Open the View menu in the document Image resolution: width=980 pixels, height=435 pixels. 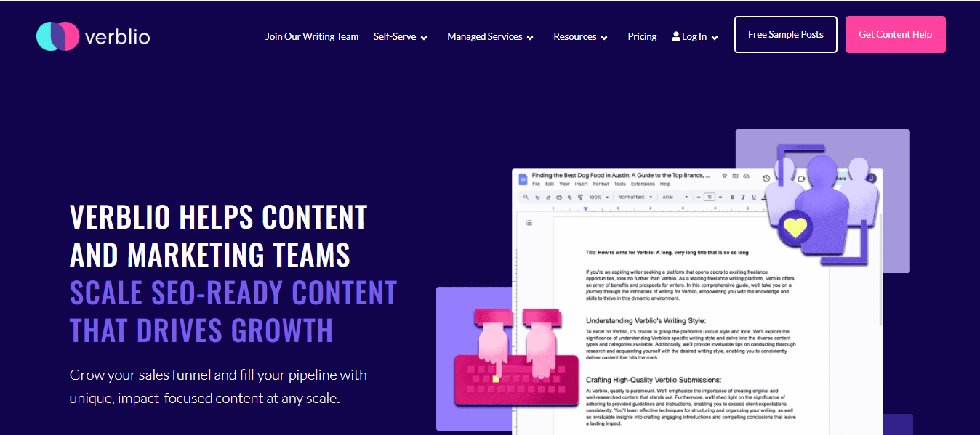click(564, 184)
